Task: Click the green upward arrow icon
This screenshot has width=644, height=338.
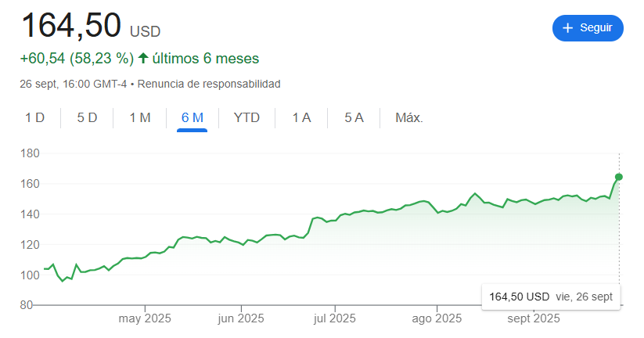Action: 142,59
